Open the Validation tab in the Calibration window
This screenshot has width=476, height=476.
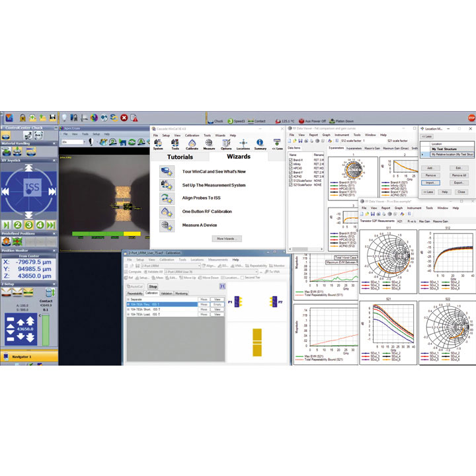(167, 293)
